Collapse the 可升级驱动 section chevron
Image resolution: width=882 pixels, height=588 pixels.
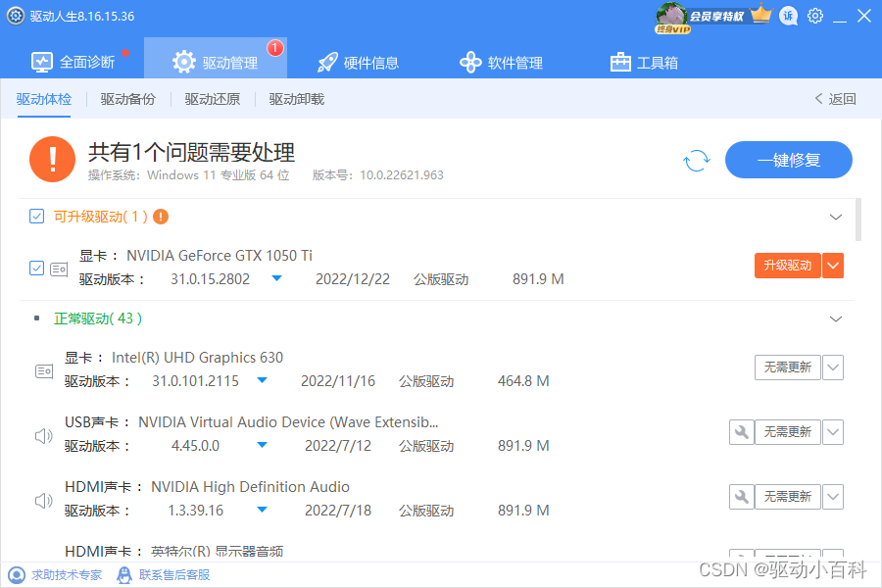click(x=836, y=218)
